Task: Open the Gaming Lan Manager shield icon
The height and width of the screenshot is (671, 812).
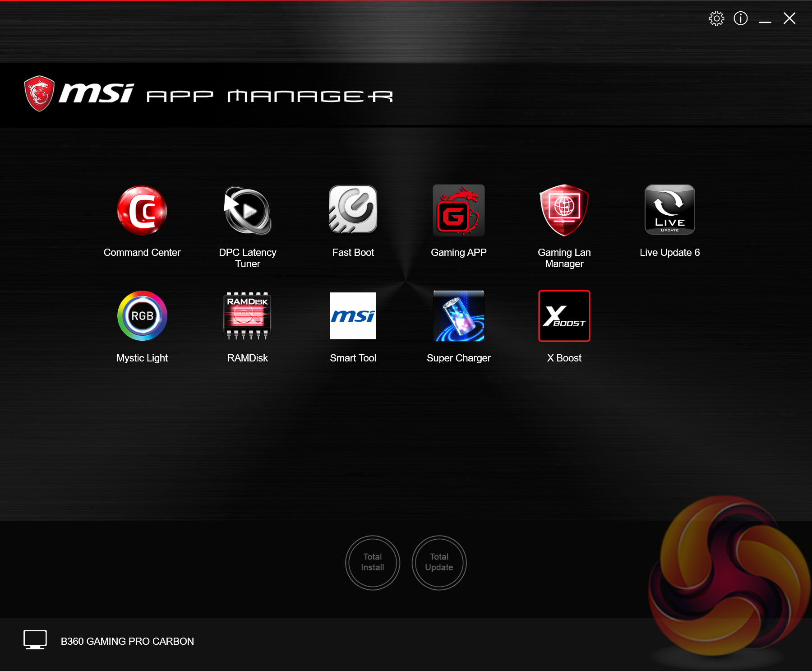Action: 564,210
